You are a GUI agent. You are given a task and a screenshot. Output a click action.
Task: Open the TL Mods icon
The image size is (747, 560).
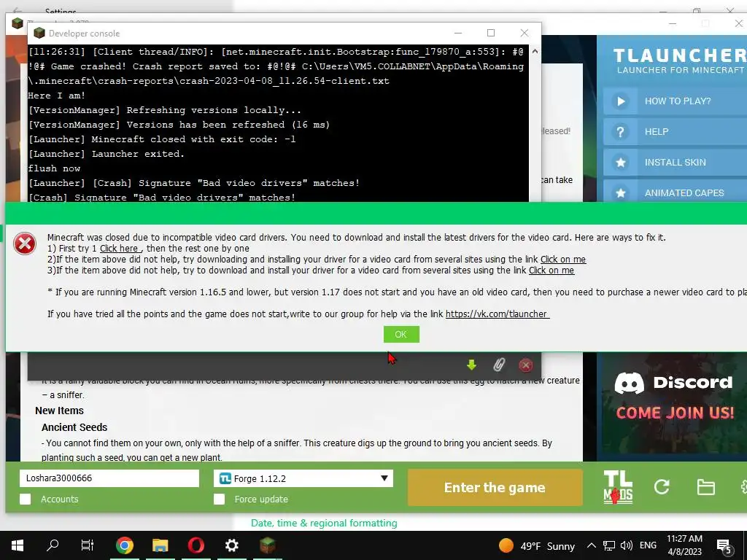point(618,487)
